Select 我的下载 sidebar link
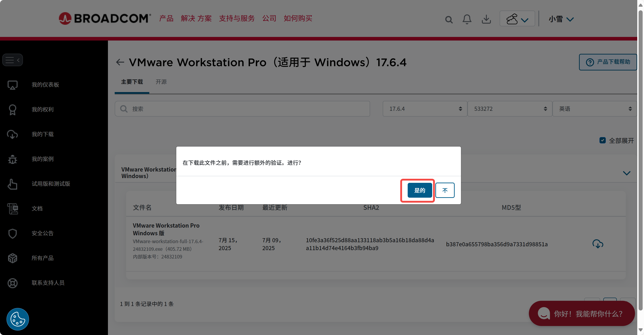This screenshot has height=335, width=644. [x=42, y=134]
